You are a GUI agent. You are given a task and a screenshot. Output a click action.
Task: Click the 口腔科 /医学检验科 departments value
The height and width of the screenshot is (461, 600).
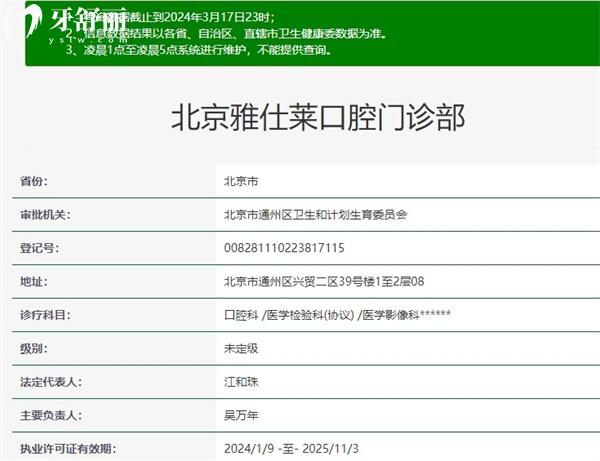tap(337, 315)
